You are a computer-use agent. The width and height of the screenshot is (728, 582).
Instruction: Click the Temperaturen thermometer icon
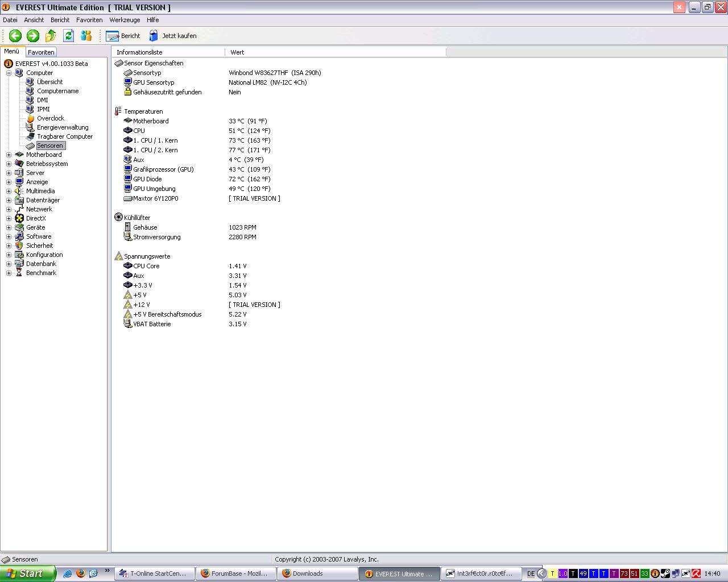click(x=118, y=111)
